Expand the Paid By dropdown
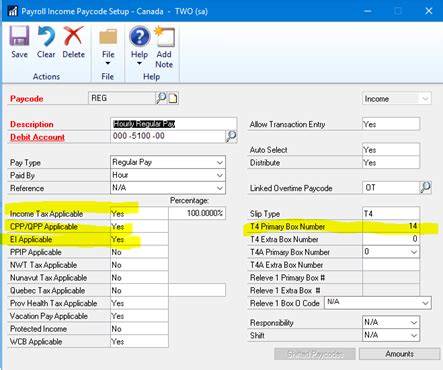443x370 pixels. [x=220, y=175]
